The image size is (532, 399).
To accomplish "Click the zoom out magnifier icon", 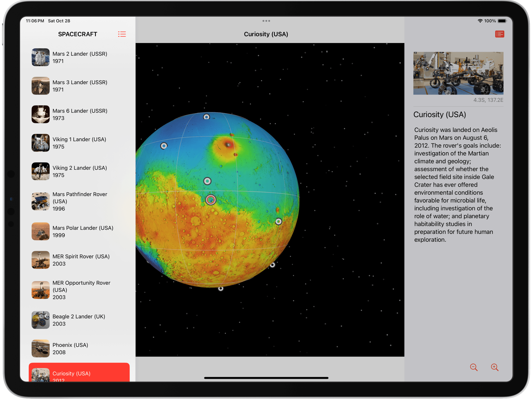I will [474, 367].
